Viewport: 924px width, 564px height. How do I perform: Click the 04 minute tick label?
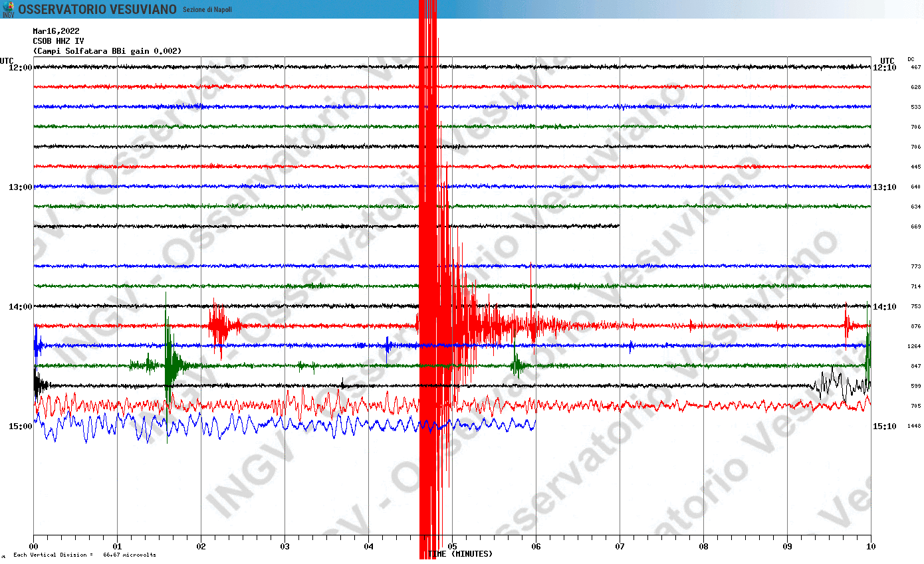(368, 547)
